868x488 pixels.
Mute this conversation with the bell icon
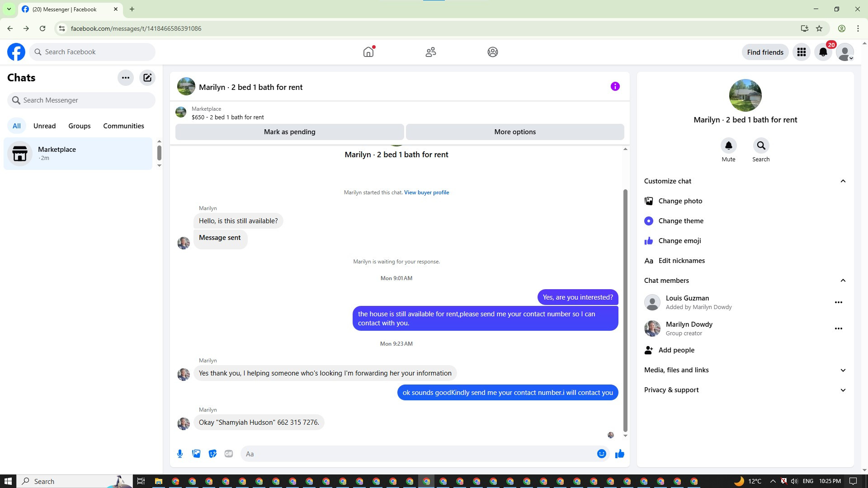tap(728, 145)
